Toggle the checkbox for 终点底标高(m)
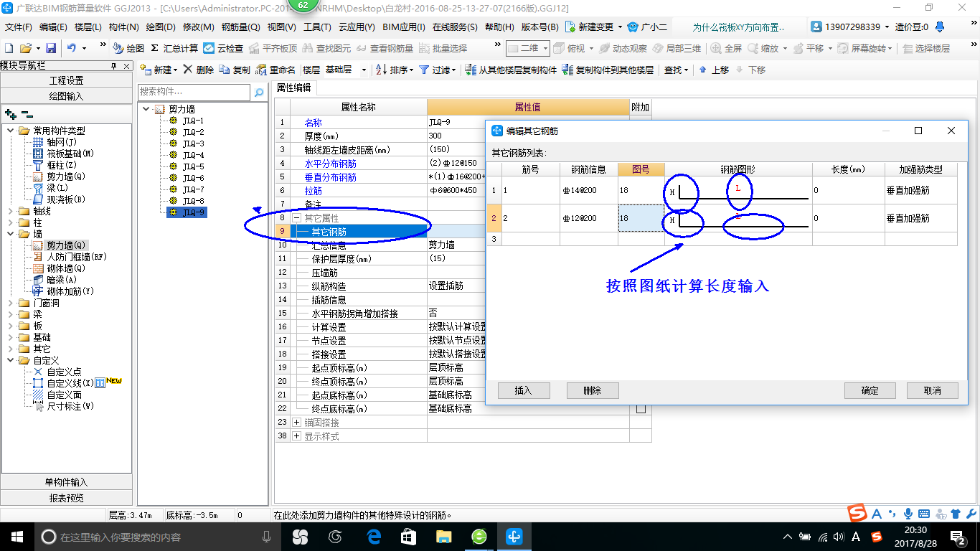This screenshot has height=551, width=980. pyautogui.click(x=641, y=408)
